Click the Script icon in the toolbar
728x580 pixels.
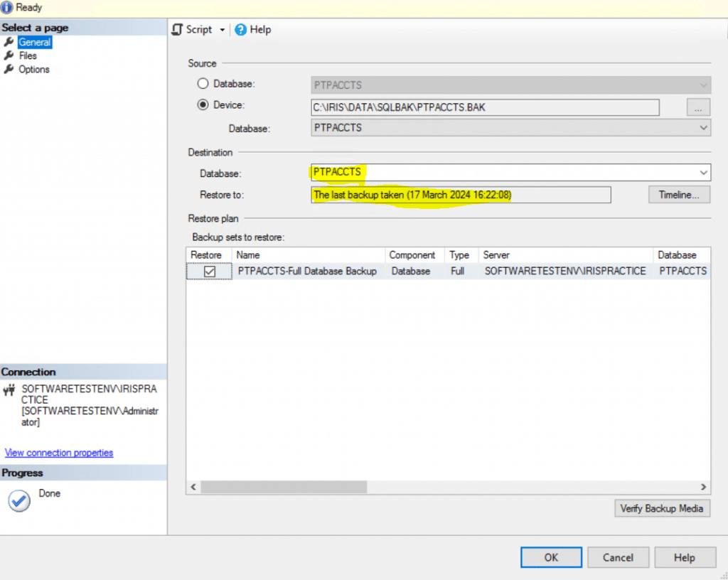click(x=177, y=30)
